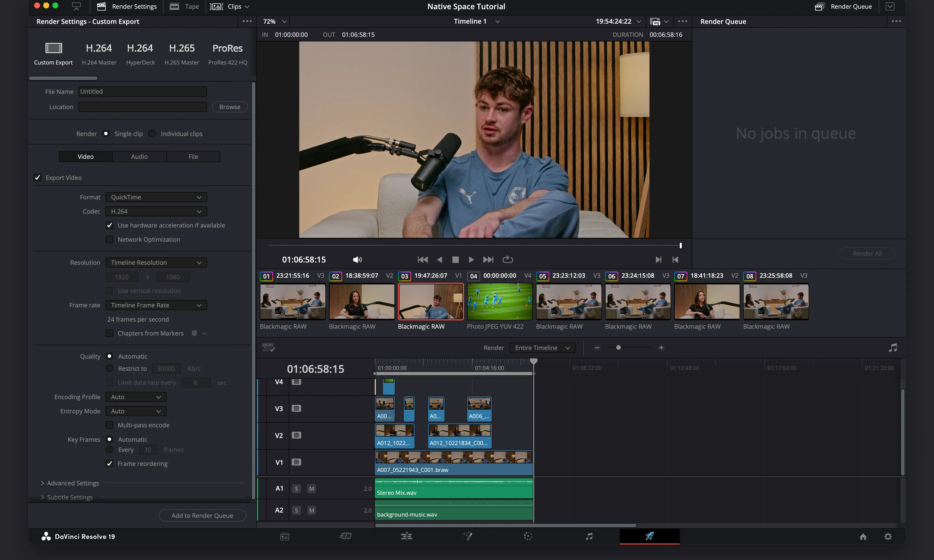Open the Format dropdown QuickTime
Viewport: 934px width, 560px height.
156,197
